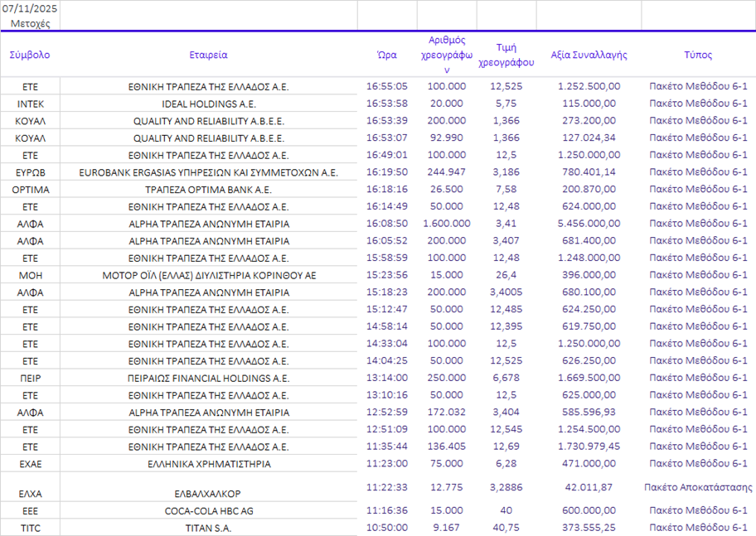Select the Αξία Συναλλαγής column header
Screen dimensions: 756x536
click(589, 55)
